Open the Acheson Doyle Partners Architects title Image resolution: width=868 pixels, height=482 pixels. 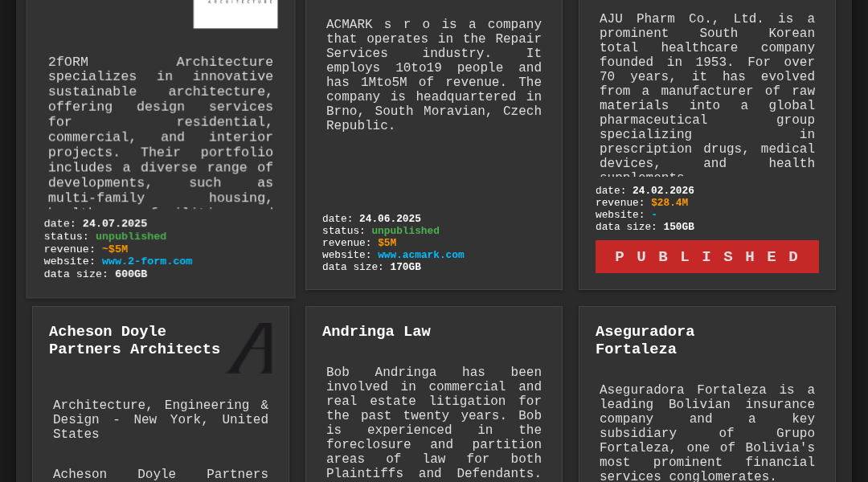pos(134,341)
